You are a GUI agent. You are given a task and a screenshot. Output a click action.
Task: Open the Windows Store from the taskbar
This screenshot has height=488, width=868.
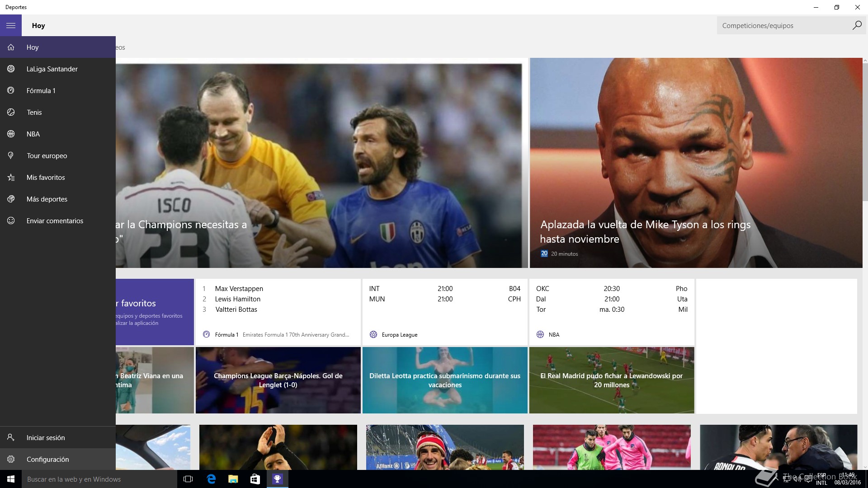tap(255, 479)
